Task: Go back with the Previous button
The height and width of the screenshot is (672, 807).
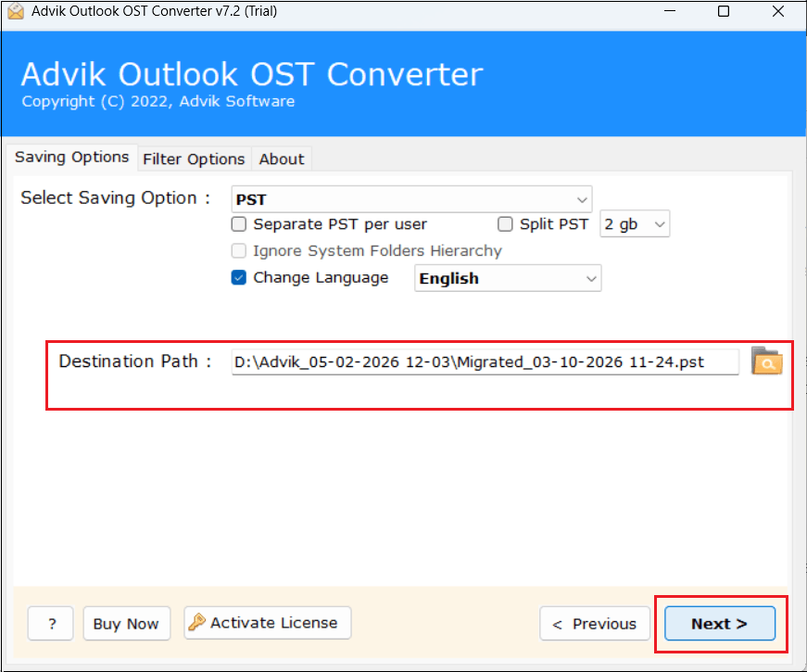Action: tap(595, 624)
